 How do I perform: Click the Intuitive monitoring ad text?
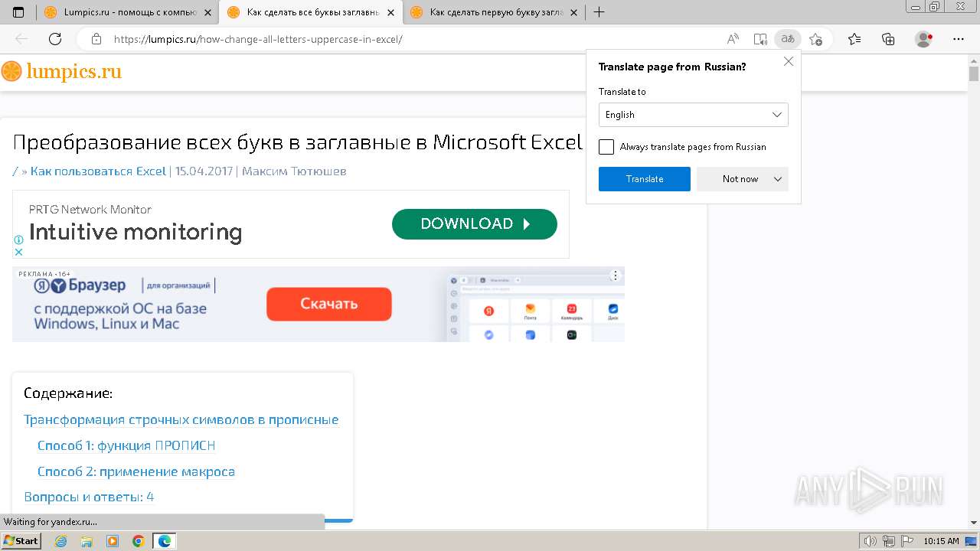(x=136, y=232)
